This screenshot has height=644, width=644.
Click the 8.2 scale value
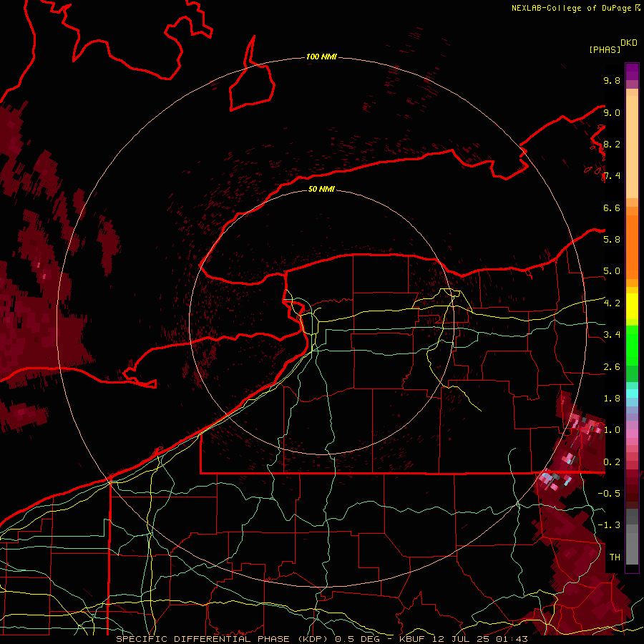click(x=612, y=144)
